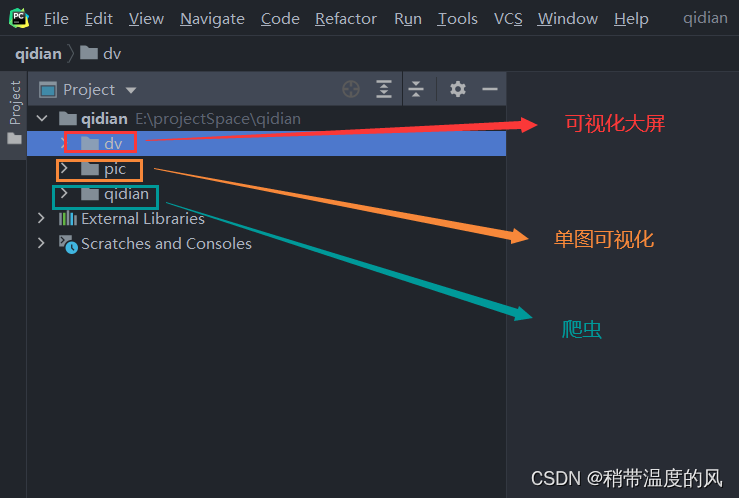Image resolution: width=739 pixels, height=498 pixels.
Task: Click the E:\projectSpace\qidian path text
Action: tap(218, 119)
